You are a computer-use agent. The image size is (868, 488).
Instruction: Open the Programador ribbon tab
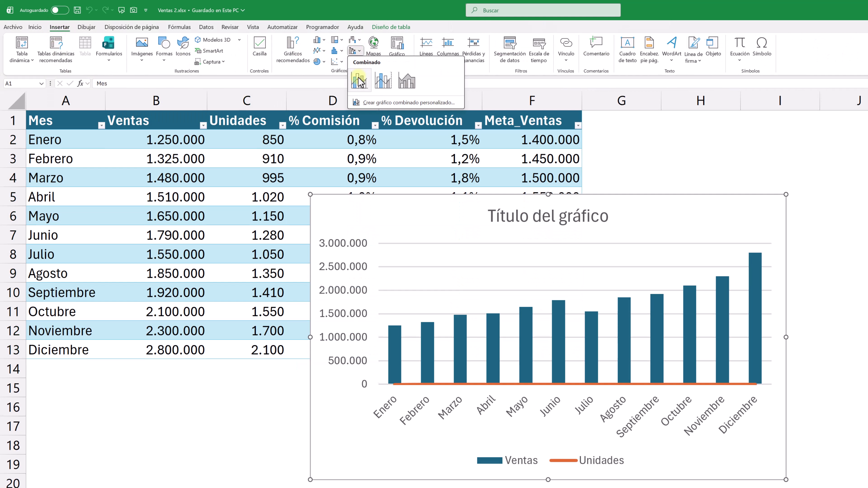[x=323, y=27]
